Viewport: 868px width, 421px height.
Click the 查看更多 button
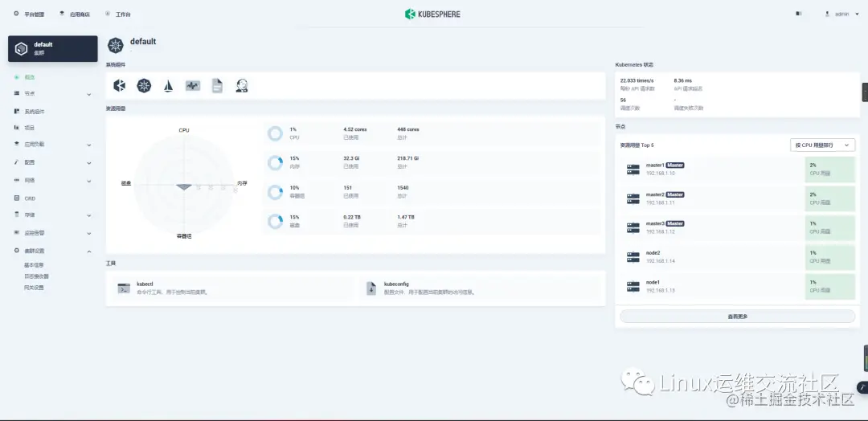[737, 317]
